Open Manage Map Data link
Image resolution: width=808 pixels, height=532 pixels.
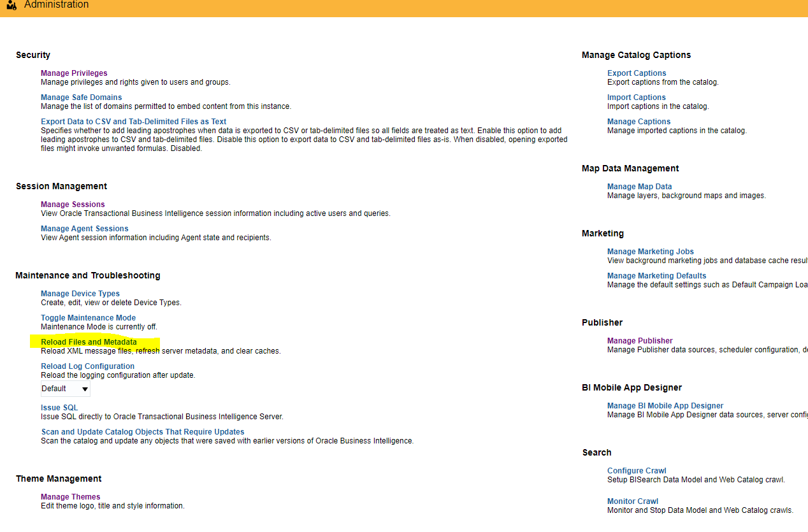(x=640, y=187)
